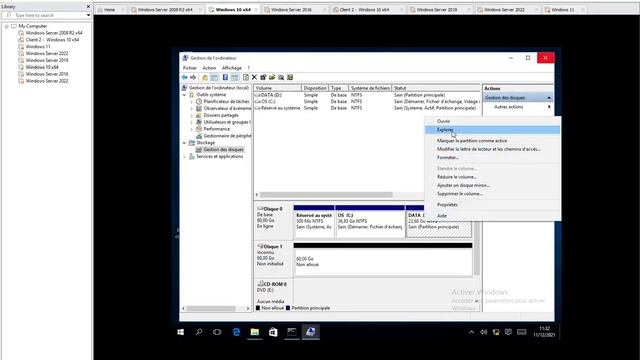Click the last toolbar icon on the right
The image size is (640, 360).
[x=290, y=77]
